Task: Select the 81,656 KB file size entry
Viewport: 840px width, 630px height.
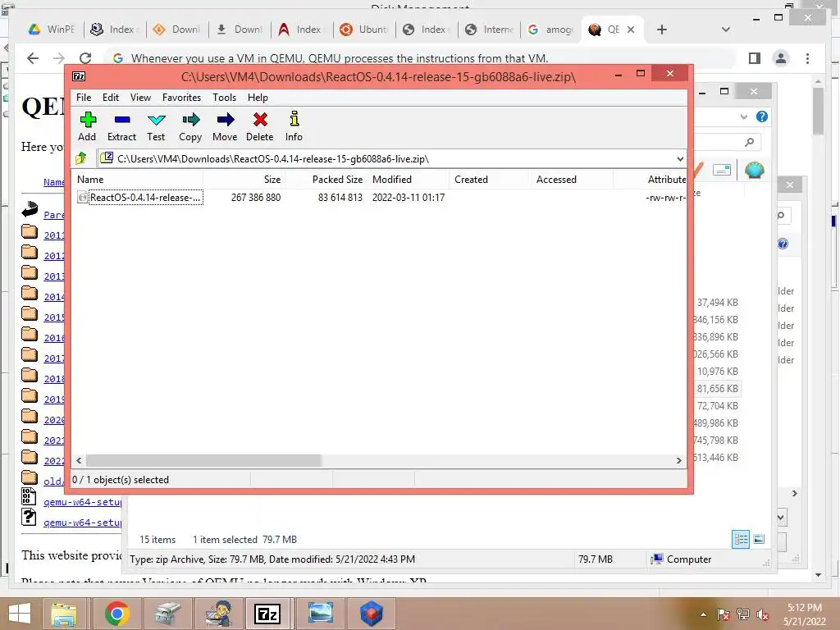Action: 718,389
